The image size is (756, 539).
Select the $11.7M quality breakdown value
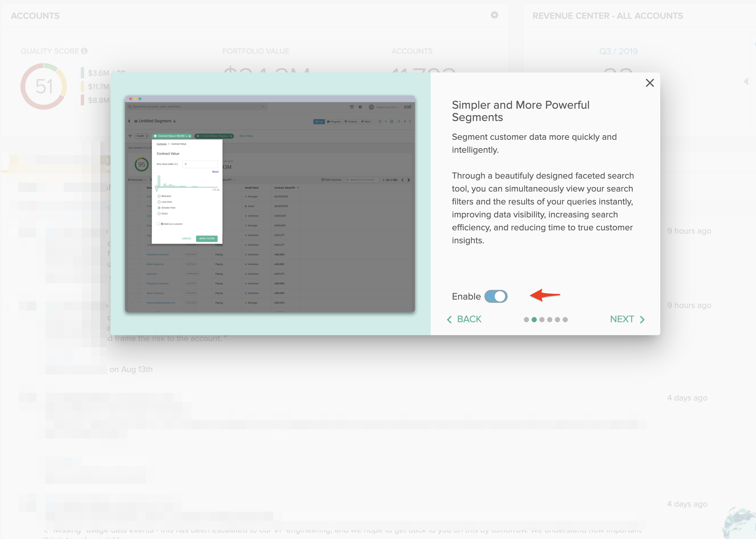(x=99, y=87)
